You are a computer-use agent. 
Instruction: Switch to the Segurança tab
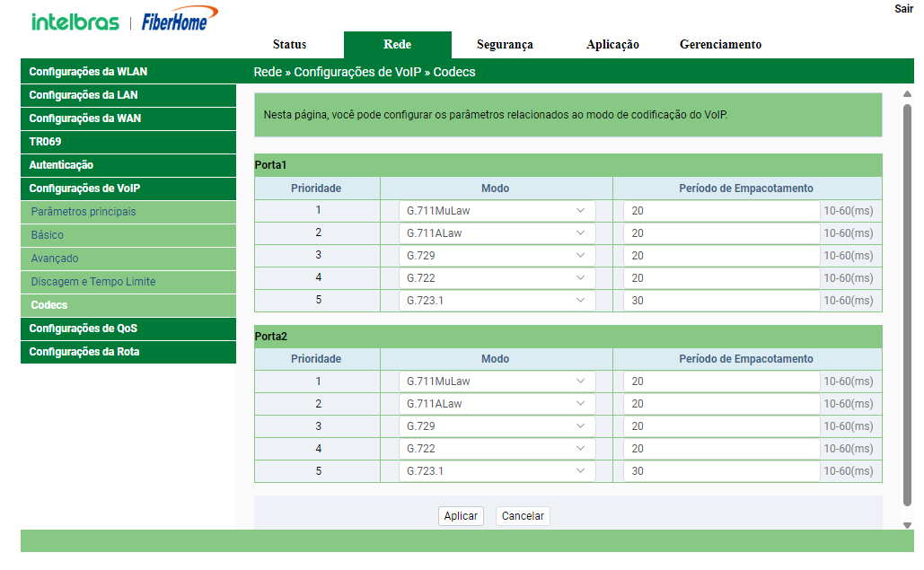505,45
